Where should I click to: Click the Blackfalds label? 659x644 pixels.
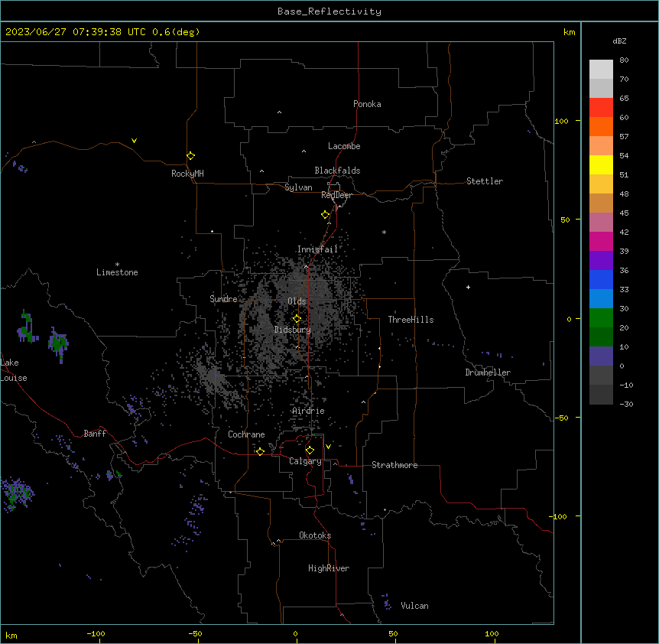[x=337, y=171]
